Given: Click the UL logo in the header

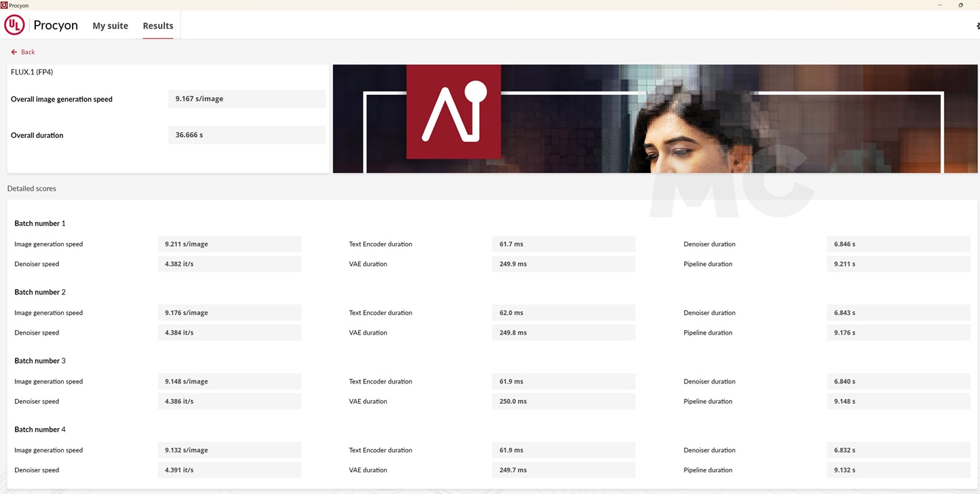Looking at the screenshot, I should point(14,25).
